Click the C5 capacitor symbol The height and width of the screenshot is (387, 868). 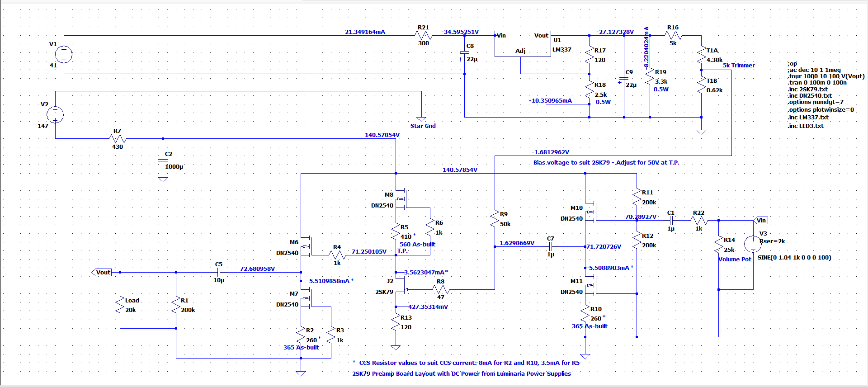pyautogui.click(x=219, y=272)
